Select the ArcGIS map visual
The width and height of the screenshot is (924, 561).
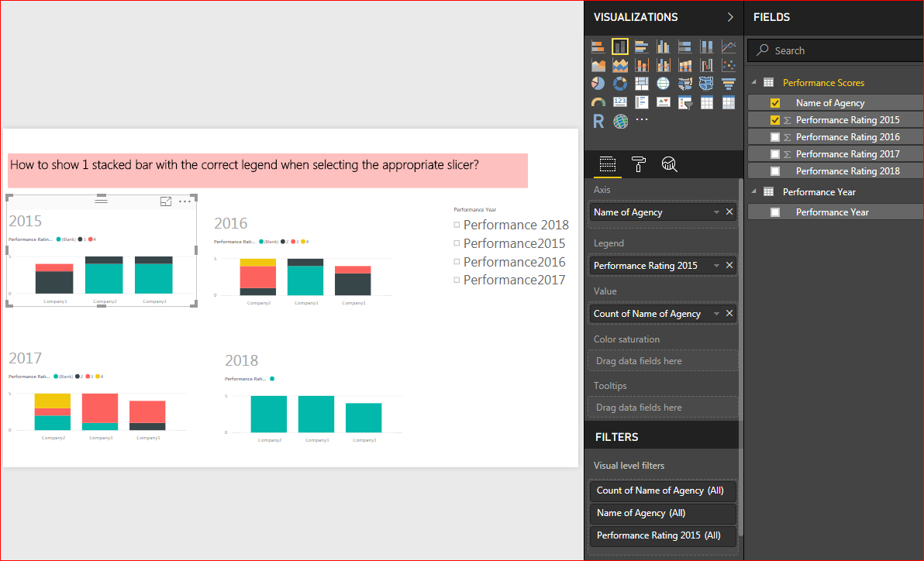[x=620, y=122]
